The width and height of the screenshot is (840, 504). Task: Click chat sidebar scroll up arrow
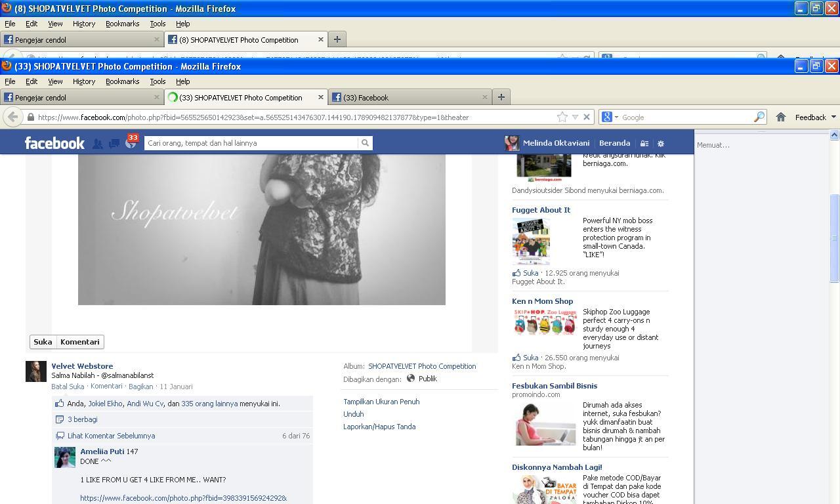tap(834, 135)
